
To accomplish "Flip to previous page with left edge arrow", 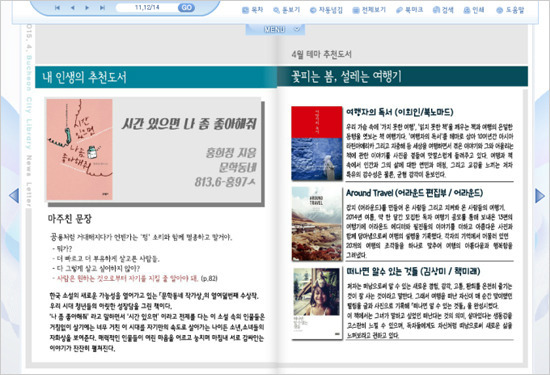I will tap(14, 195).
